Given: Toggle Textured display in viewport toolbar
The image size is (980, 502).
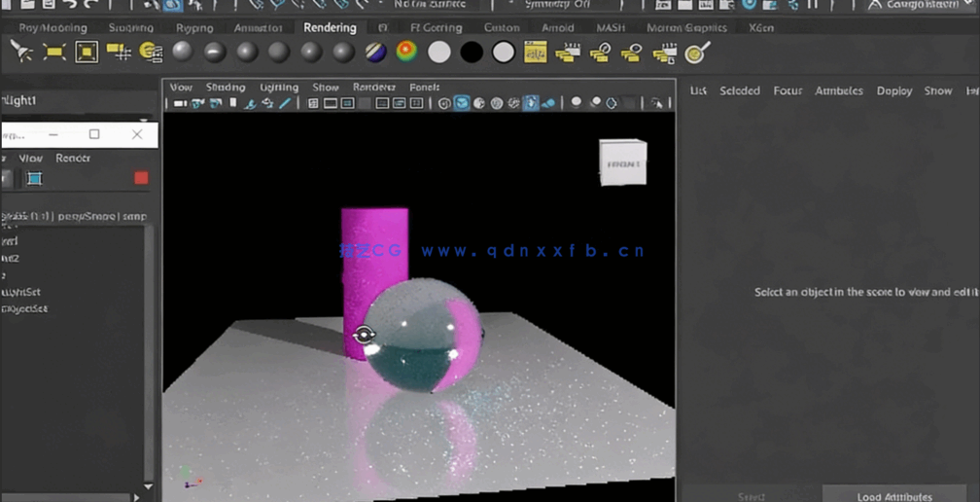Looking at the screenshot, I should click(x=513, y=104).
